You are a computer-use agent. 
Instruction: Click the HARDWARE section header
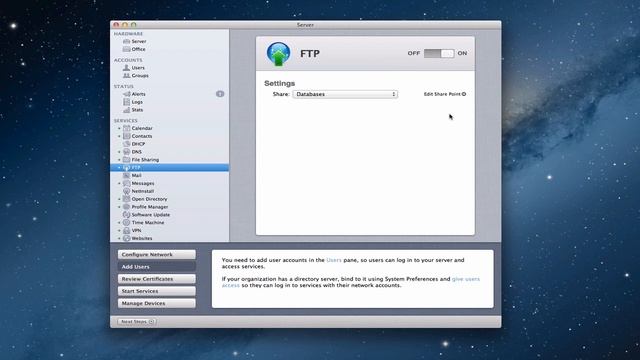pyautogui.click(x=129, y=34)
